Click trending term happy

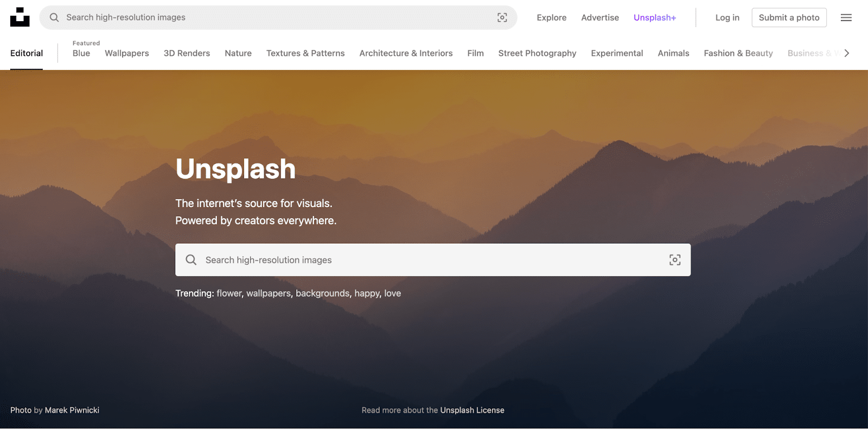368,293
